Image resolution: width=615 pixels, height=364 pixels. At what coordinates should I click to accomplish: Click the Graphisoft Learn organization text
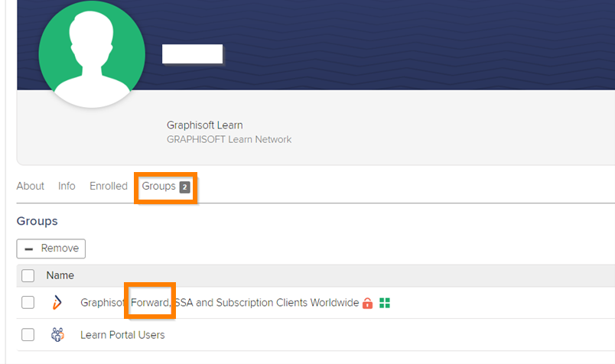(205, 125)
